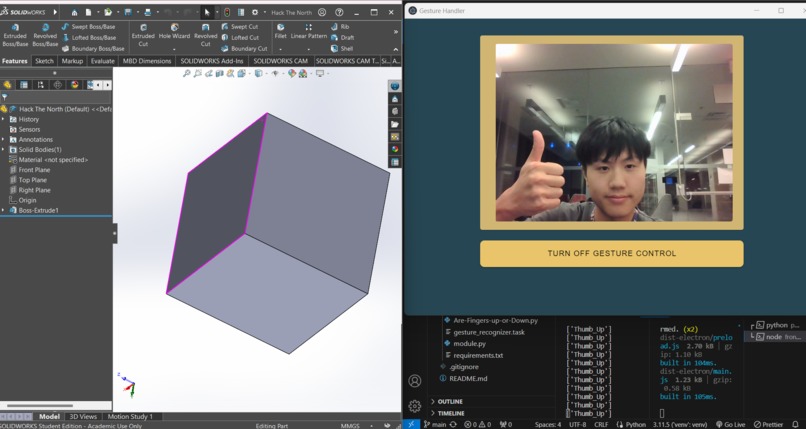Select the Draft tool
This screenshot has width=806, height=429.
(x=342, y=38)
